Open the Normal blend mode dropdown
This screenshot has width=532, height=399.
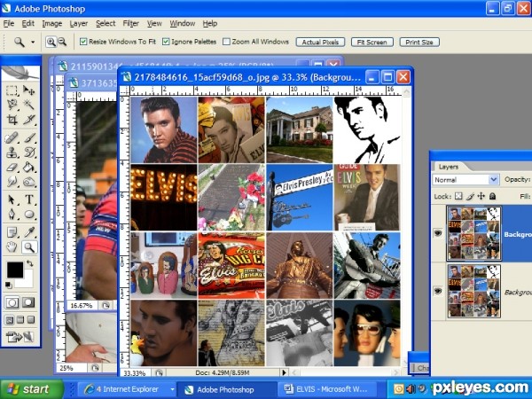click(x=493, y=179)
